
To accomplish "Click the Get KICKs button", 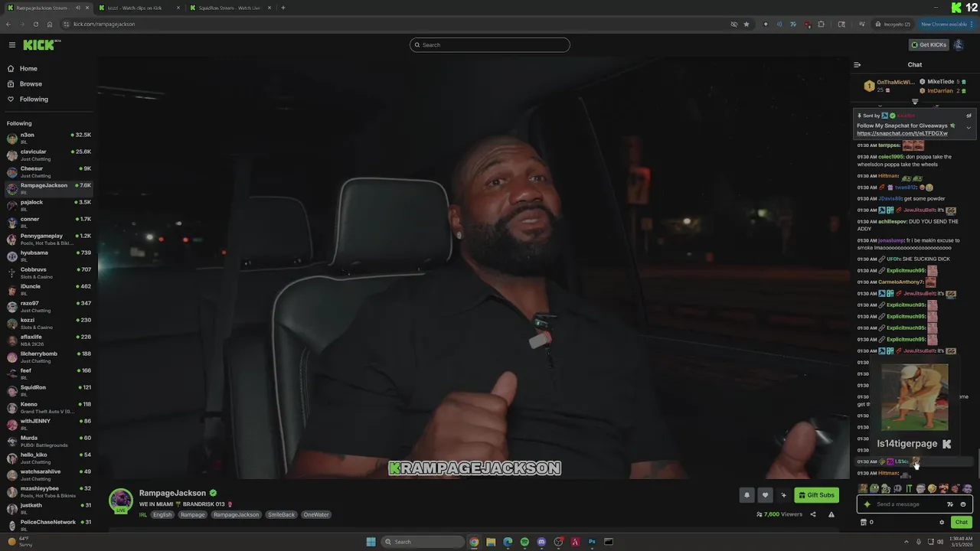I will point(929,45).
